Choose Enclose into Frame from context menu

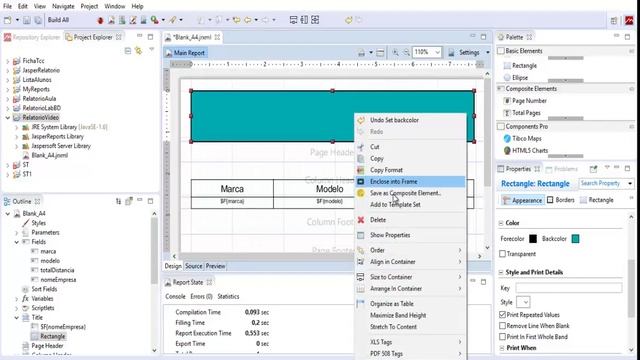(x=410, y=182)
